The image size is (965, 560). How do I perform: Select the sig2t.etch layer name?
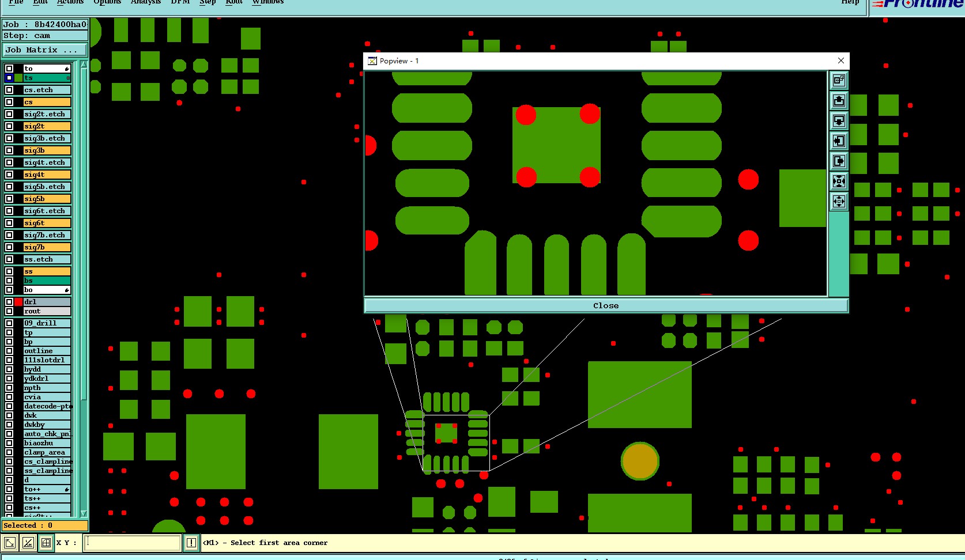point(47,114)
